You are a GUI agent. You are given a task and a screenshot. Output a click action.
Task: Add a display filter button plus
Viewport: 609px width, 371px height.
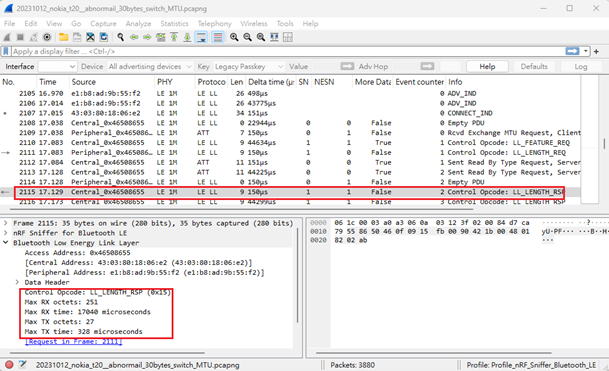596,51
